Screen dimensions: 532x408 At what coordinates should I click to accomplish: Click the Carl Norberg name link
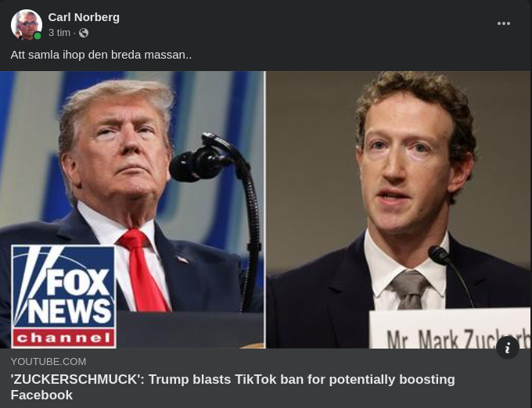84,17
